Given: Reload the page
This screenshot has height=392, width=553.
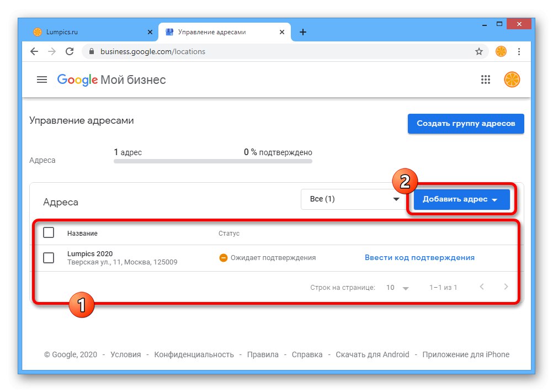Looking at the screenshot, I should click(70, 51).
